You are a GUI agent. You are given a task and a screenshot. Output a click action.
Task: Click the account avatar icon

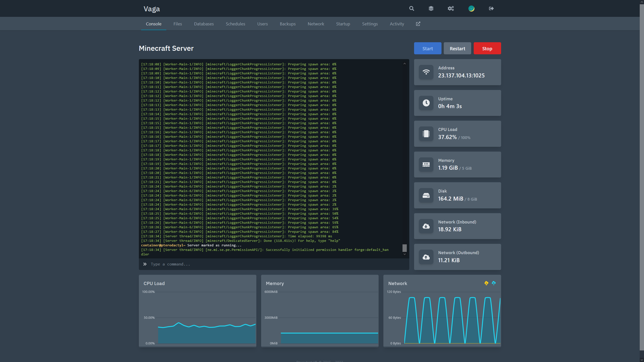coord(471,9)
